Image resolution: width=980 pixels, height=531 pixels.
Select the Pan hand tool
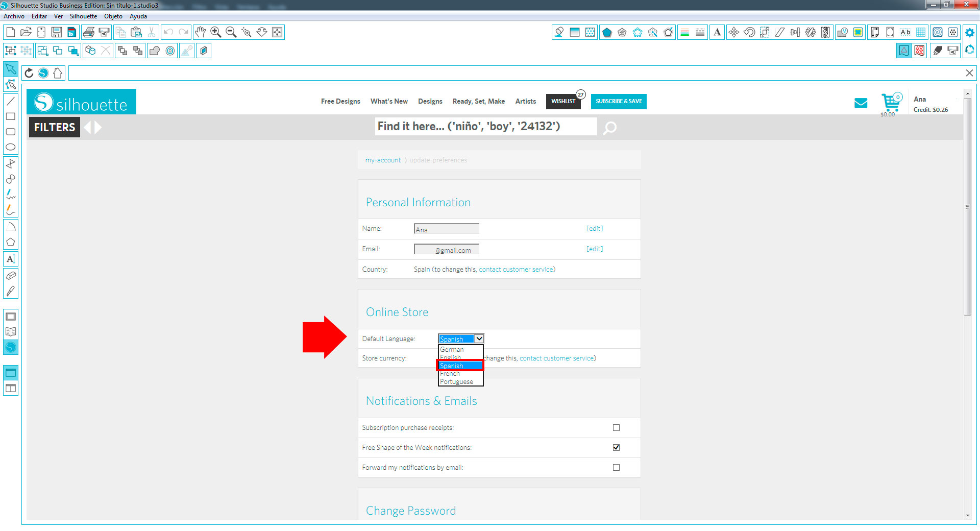click(201, 32)
